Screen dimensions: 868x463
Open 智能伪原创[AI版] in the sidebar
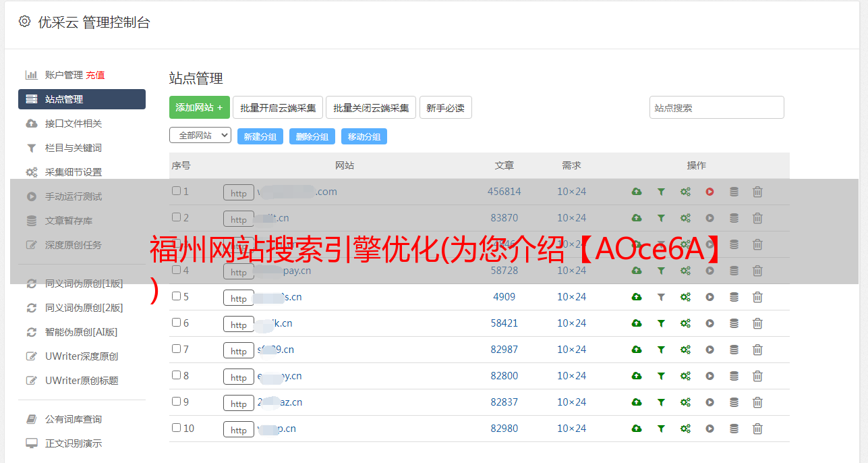pos(82,332)
